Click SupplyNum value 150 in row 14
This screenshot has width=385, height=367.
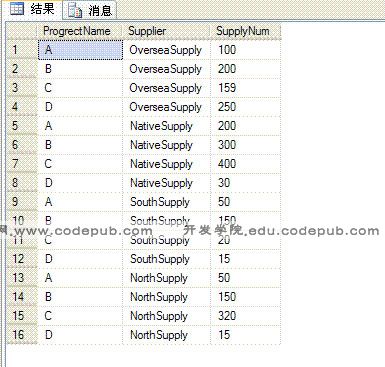click(246, 297)
